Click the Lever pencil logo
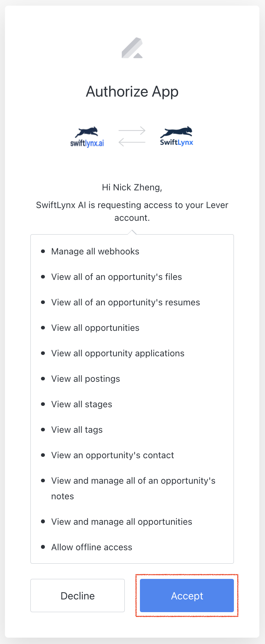This screenshot has height=644, width=265. [132, 48]
